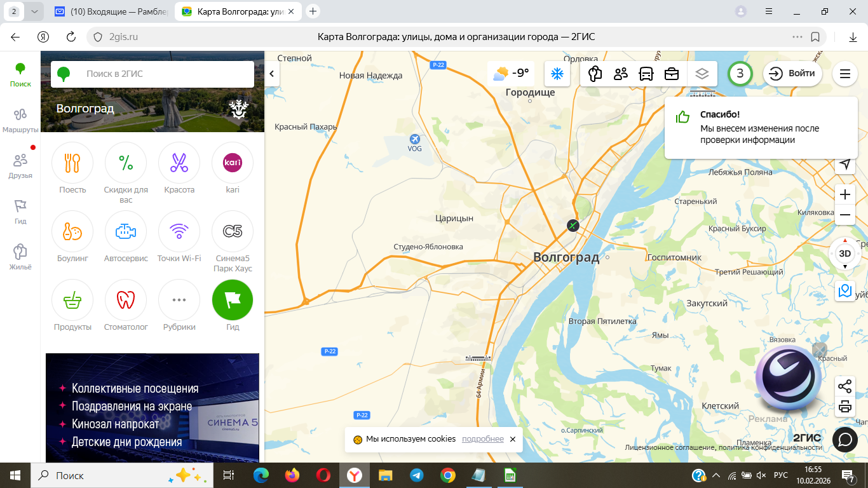
Task: Zoom in the map with plus button
Action: click(x=844, y=194)
